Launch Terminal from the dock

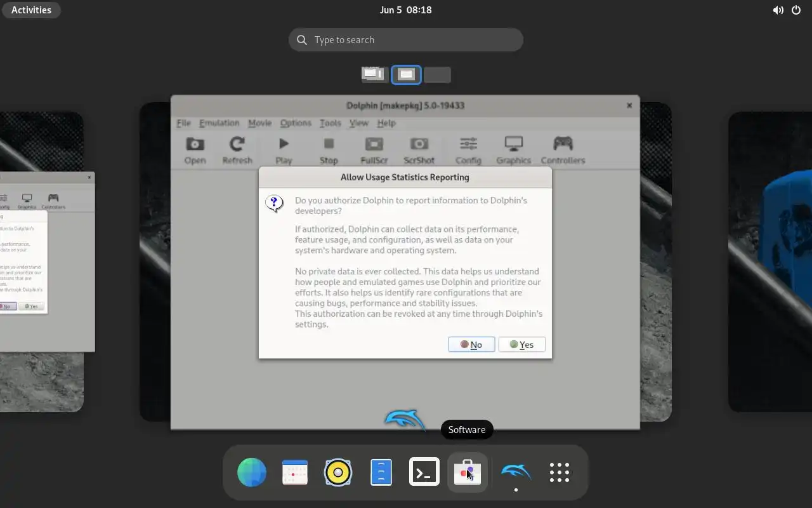click(424, 472)
